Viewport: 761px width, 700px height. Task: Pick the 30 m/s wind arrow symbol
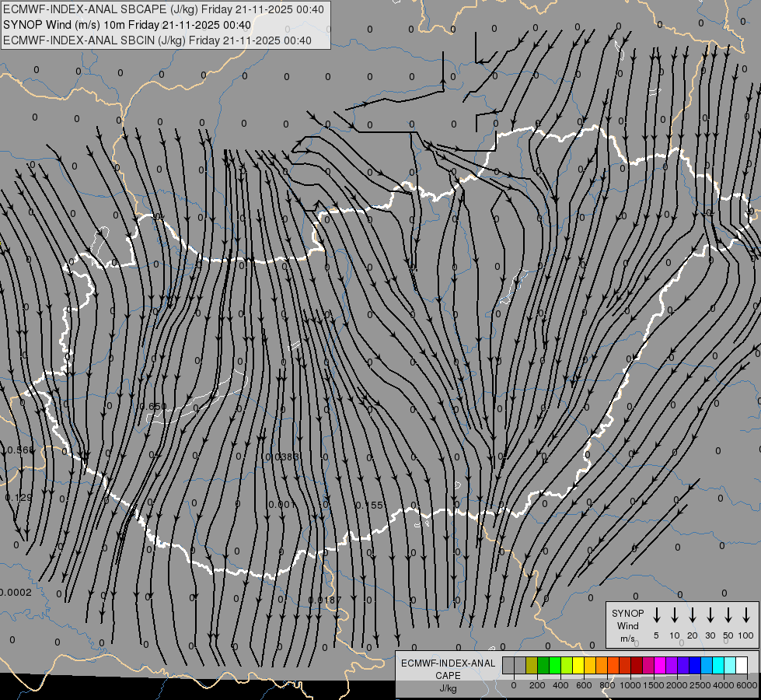pyautogui.click(x=710, y=615)
